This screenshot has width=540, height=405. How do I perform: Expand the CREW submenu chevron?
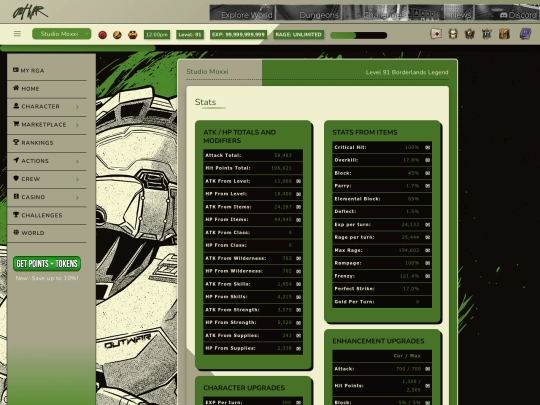coord(77,179)
